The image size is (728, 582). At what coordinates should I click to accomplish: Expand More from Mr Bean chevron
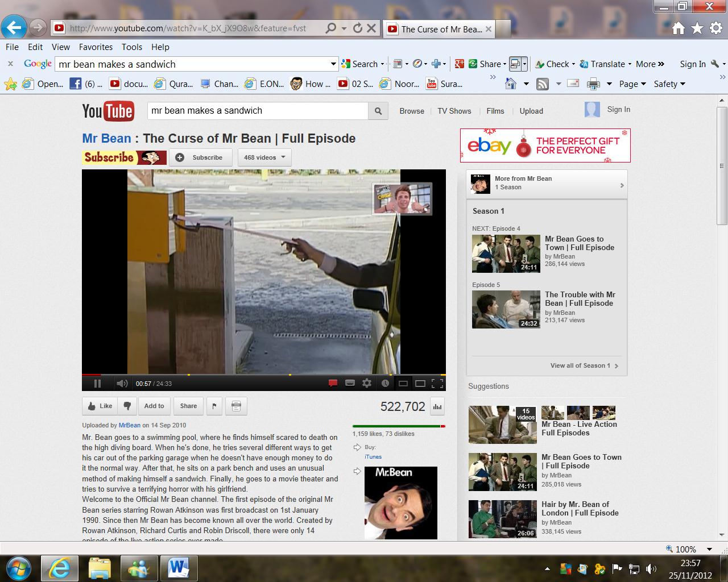coord(622,185)
